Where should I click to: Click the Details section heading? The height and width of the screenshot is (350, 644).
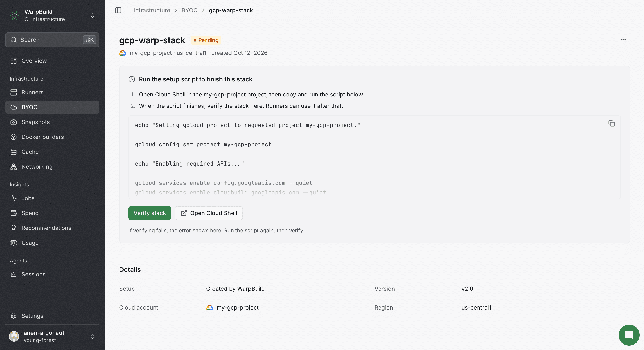click(x=130, y=270)
